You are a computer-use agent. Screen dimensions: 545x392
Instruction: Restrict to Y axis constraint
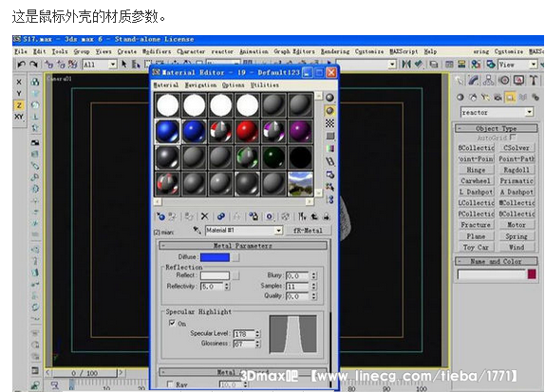coord(19,93)
